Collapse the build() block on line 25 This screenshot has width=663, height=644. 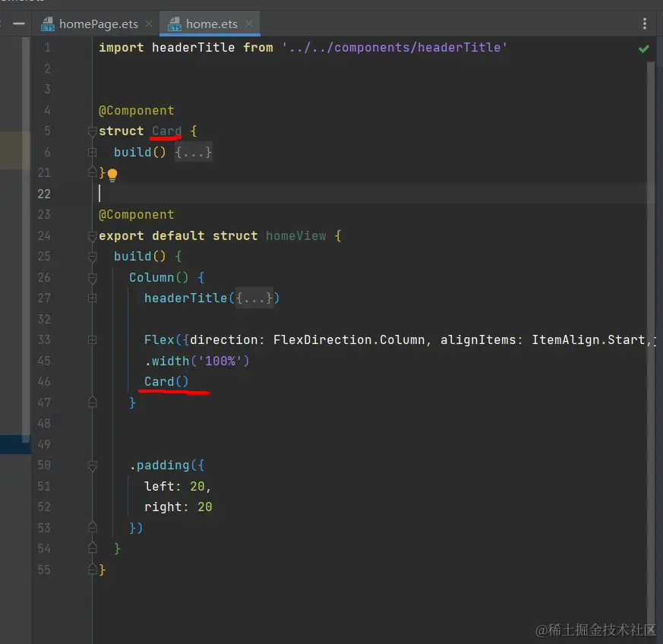click(92, 257)
